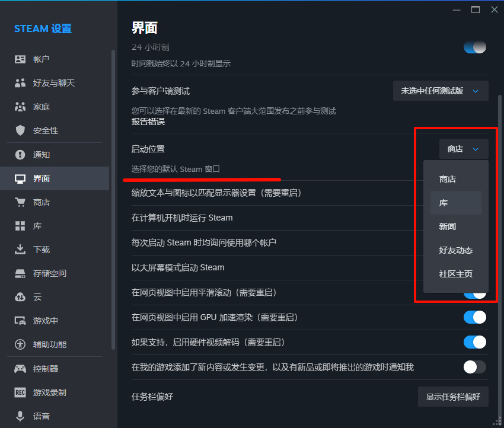Click the 帐户 account card icon
504x428 pixels.
click(x=20, y=59)
